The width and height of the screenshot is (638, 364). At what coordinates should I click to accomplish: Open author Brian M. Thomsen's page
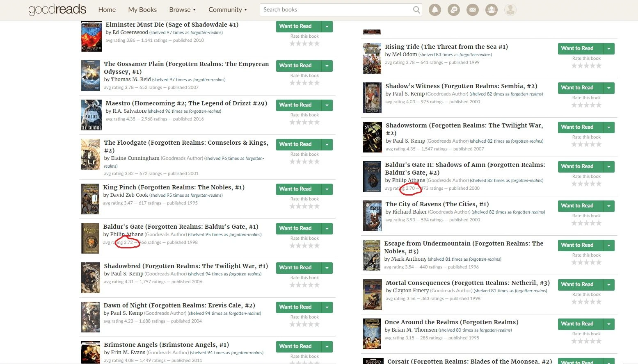click(414, 330)
